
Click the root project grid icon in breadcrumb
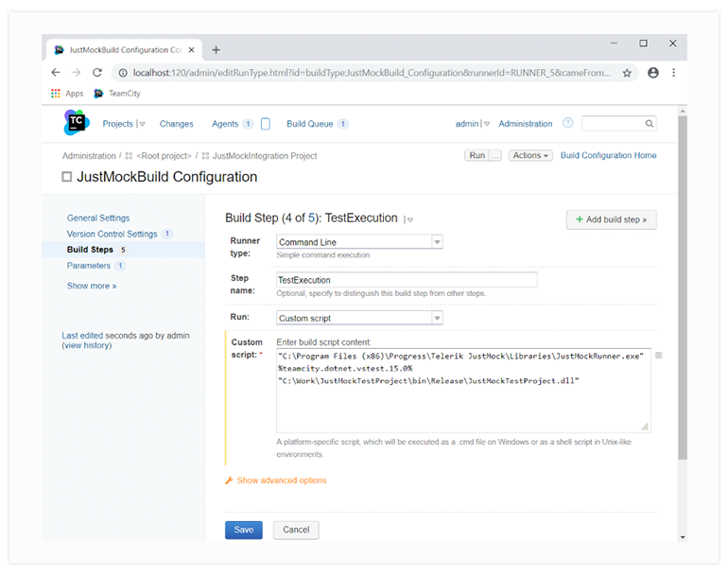pyautogui.click(x=130, y=156)
